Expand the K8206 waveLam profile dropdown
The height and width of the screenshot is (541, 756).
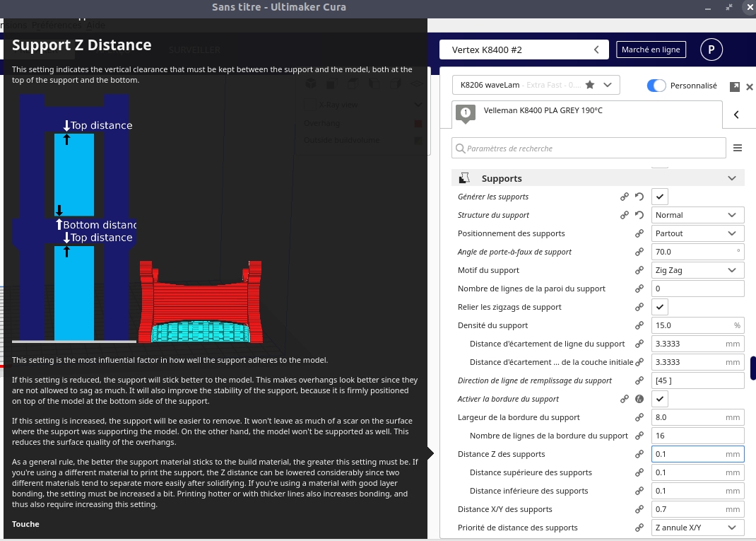(608, 85)
